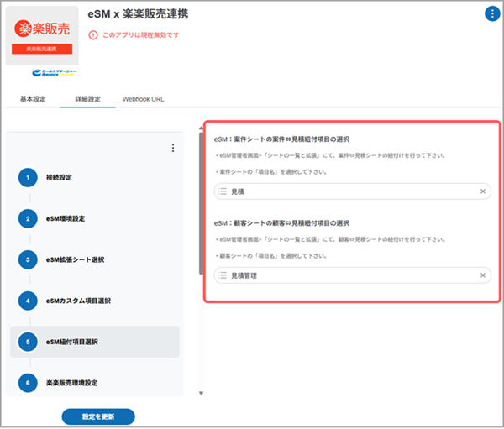Clear the 見積管理 selection with the X icon
This screenshot has height=429, width=504.
coord(483,275)
